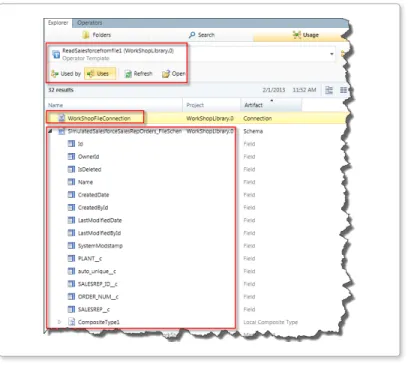Select the auto_unique__c field
The width and height of the screenshot is (408, 366).
(x=97, y=271)
